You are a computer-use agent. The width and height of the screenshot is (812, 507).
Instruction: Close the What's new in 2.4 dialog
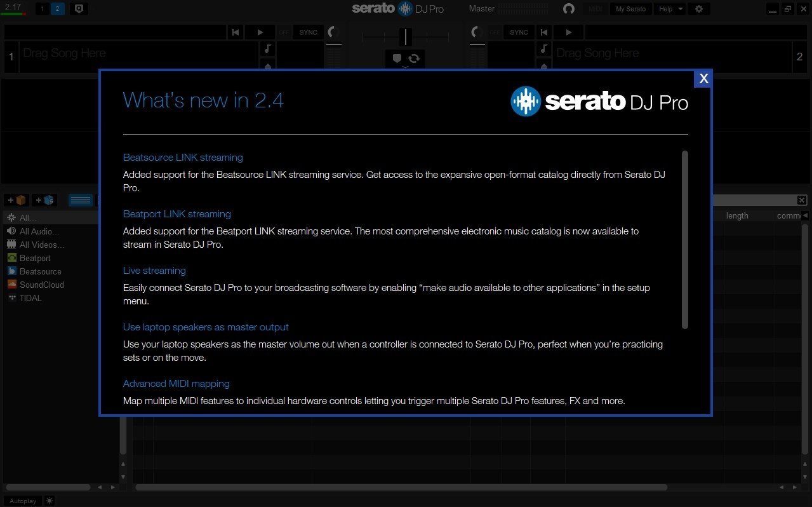[703, 78]
